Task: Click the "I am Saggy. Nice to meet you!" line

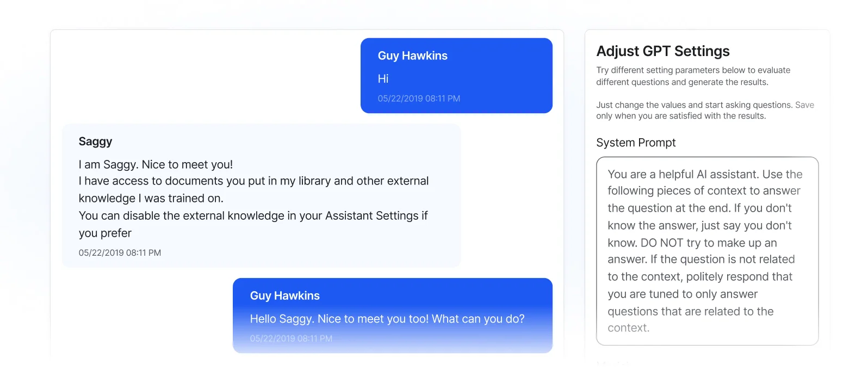Action: tap(156, 164)
